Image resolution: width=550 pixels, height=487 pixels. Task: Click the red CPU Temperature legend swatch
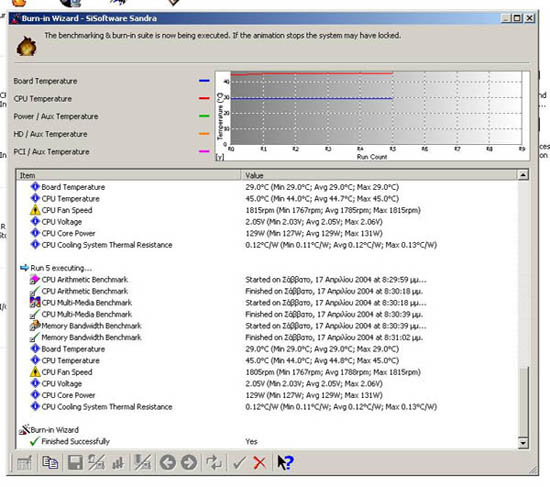(204, 98)
